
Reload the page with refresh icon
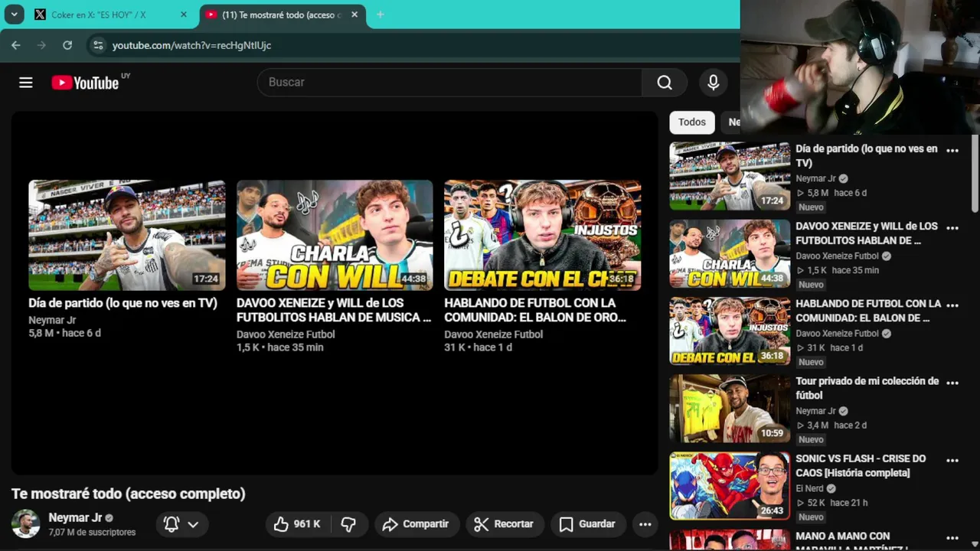[x=67, y=45]
